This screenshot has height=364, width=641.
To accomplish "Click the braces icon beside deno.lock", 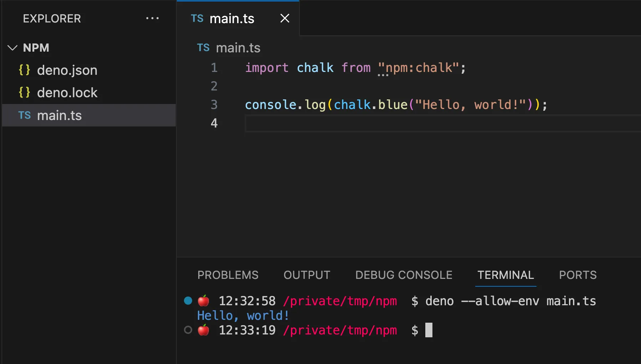I will point(25,92).
